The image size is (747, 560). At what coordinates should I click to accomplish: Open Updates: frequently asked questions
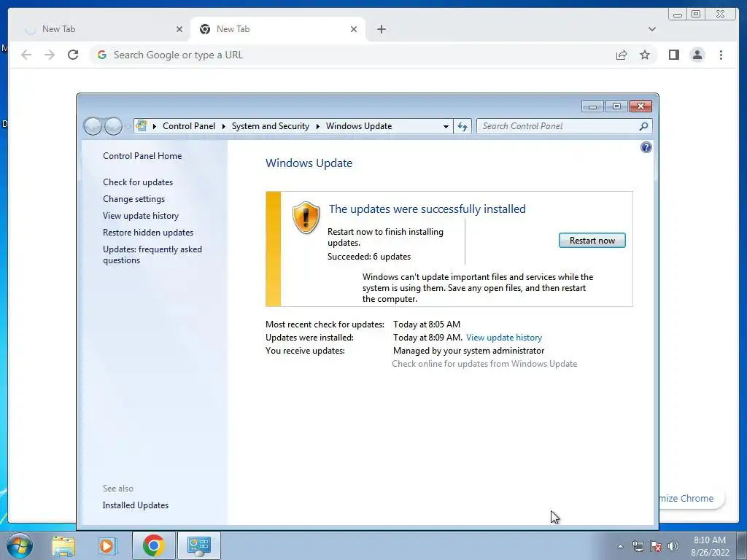(x=152, y=254)
